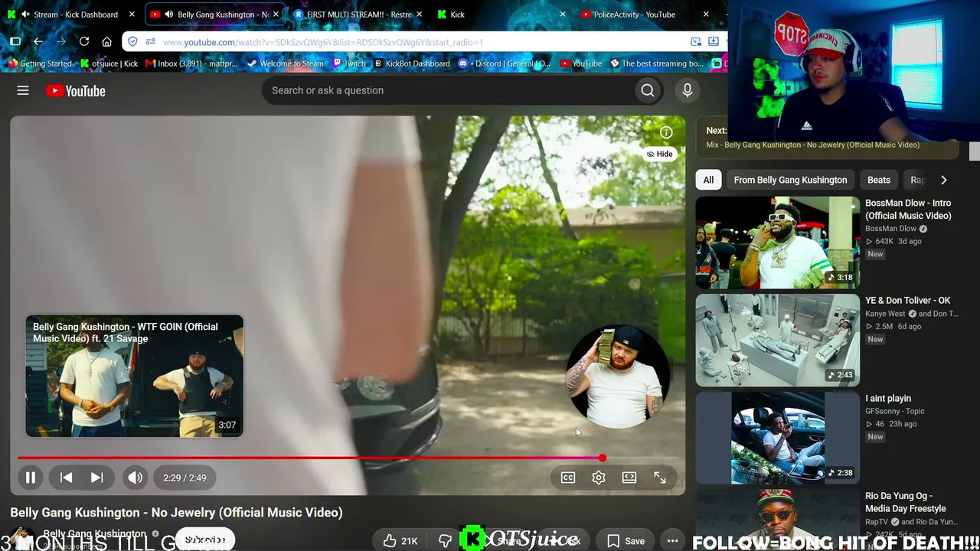Open the Belly Gang Kushington channel name link
This screenshot has width=980, height=551.
point(94,533)
